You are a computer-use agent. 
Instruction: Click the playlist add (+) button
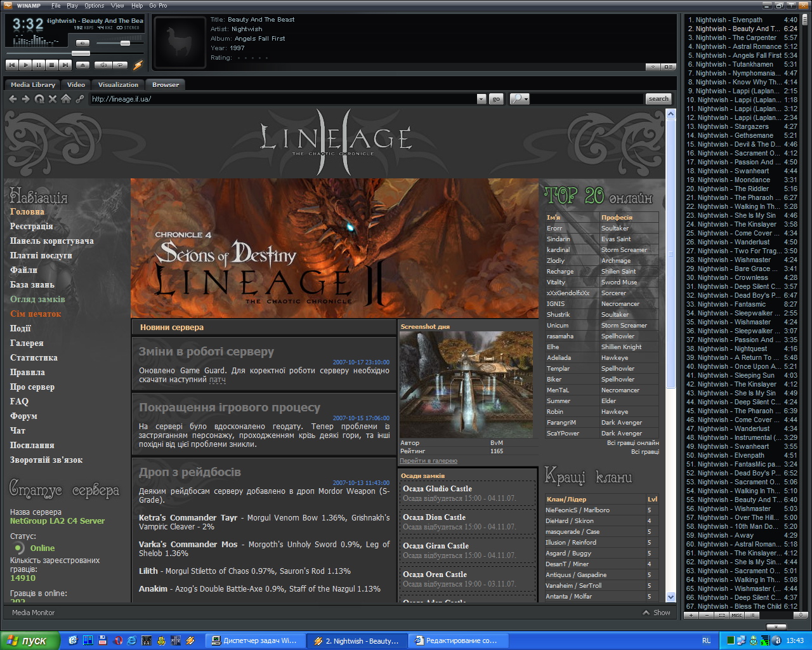click(692, 615)
